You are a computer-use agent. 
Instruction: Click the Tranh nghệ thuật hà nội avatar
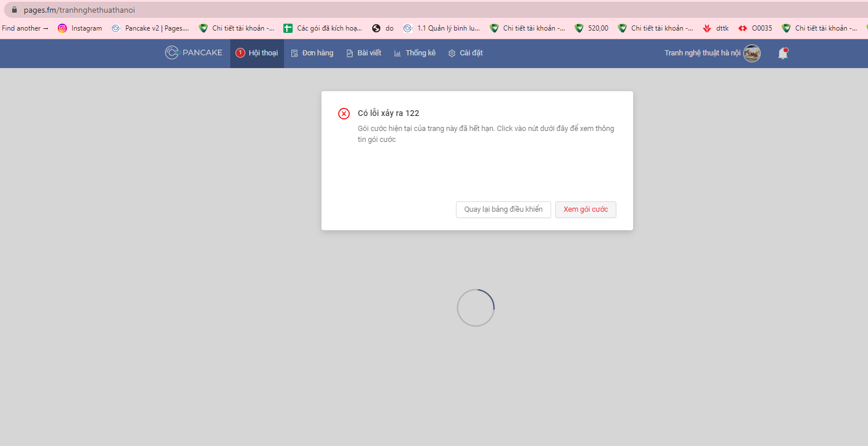[x=751, y=54]
